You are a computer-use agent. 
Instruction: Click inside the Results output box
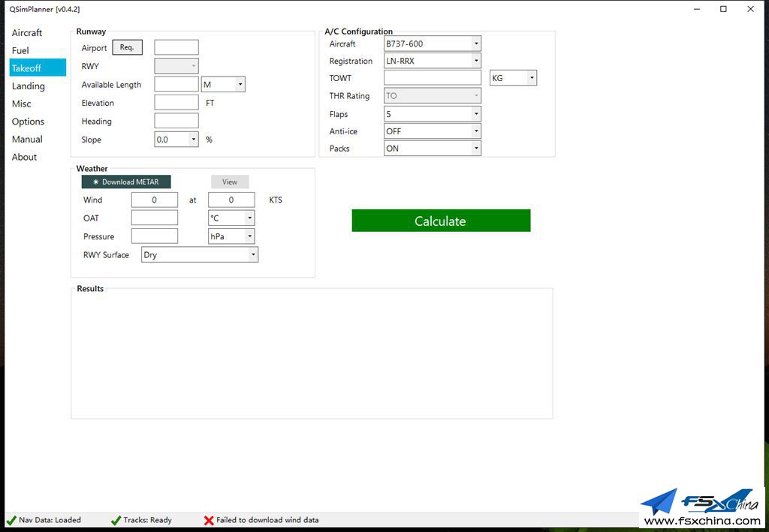[312, 353]
